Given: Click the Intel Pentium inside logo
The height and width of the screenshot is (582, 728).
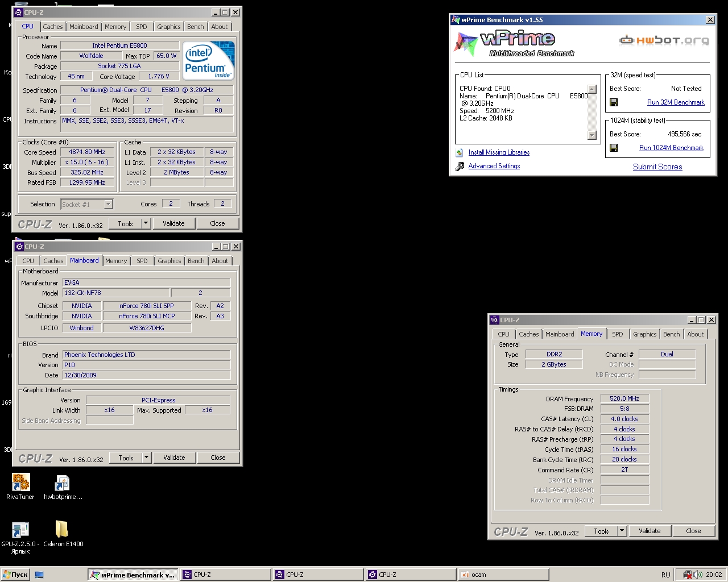Looking at the screenshot, I should pyautogui.click(x=209, y=60).
